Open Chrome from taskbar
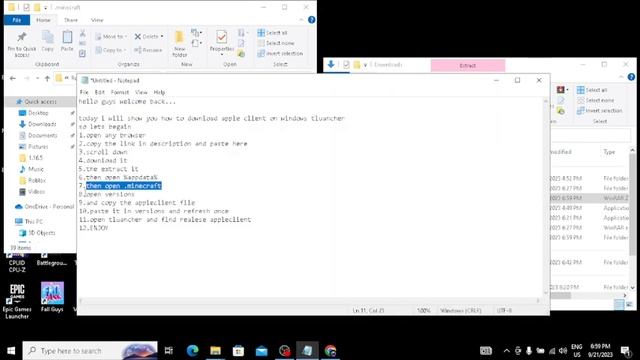Image resolution: width=640 pixels, height=360 pixels. pyautogui.click(x=330, y=351)
